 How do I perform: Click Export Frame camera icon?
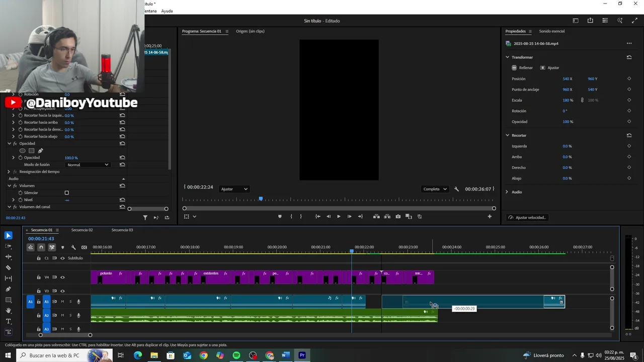(x=398, y=217)
